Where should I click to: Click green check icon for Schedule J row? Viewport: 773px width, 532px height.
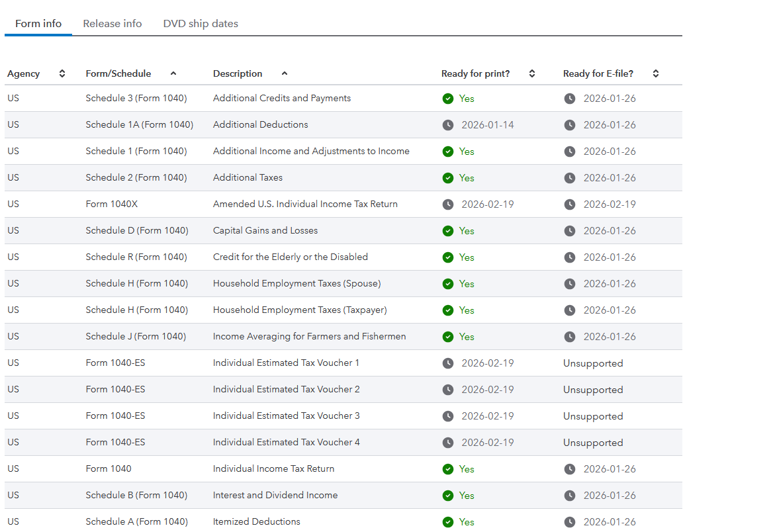448,337
